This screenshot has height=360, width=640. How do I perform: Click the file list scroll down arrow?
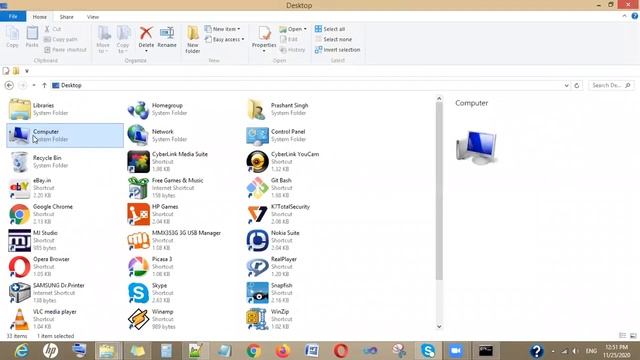439,326
